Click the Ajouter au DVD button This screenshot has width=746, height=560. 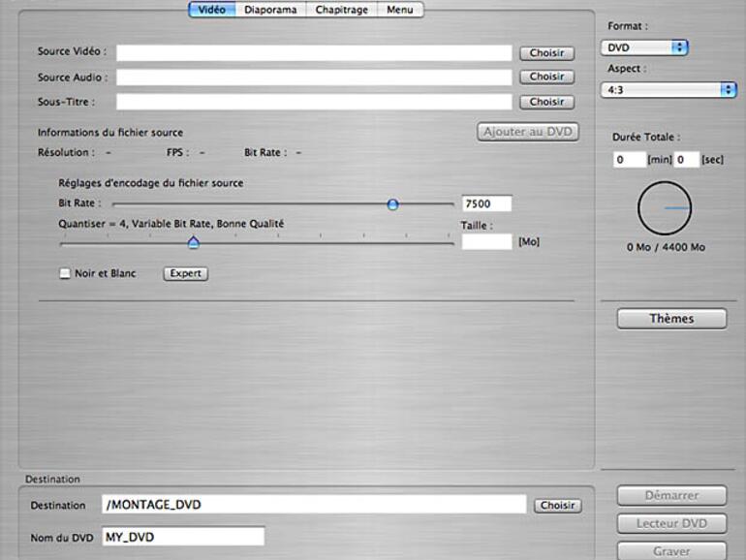528,132
